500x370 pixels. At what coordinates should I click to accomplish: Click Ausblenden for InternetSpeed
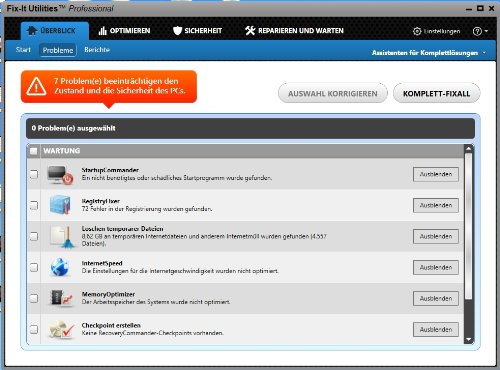click(x=436, y=267)
